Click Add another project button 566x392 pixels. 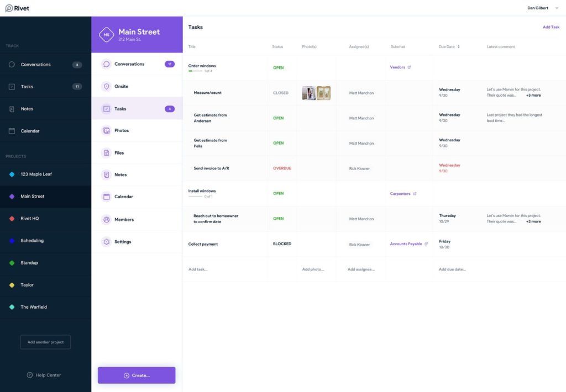point(45,342)
